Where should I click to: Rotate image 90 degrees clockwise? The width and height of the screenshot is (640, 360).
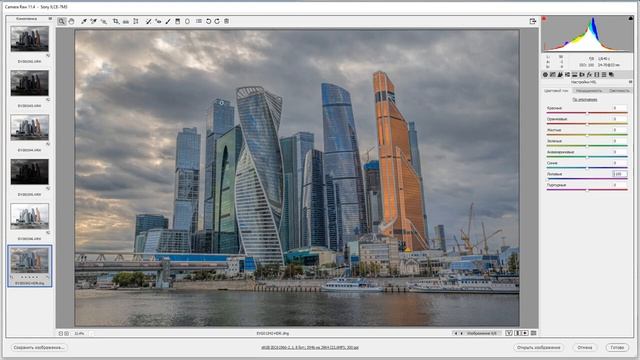tap(217, 21)
